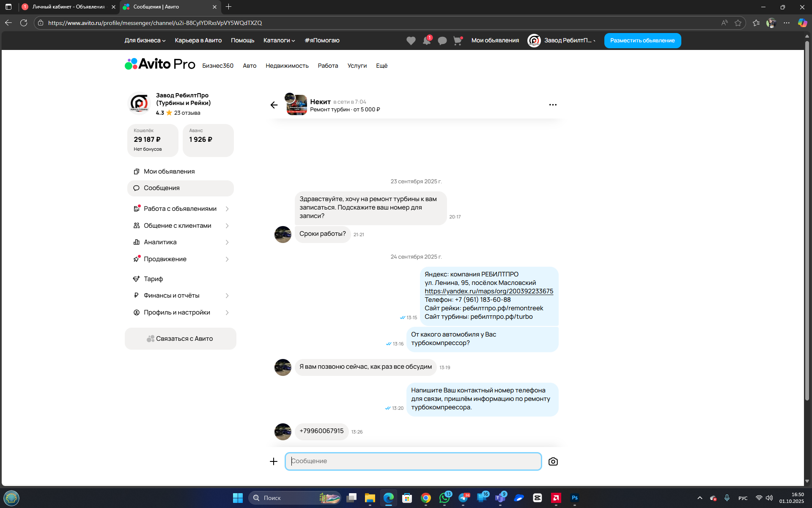
Task: Select Сообщения in sidebar
Action: pos(181,188)
